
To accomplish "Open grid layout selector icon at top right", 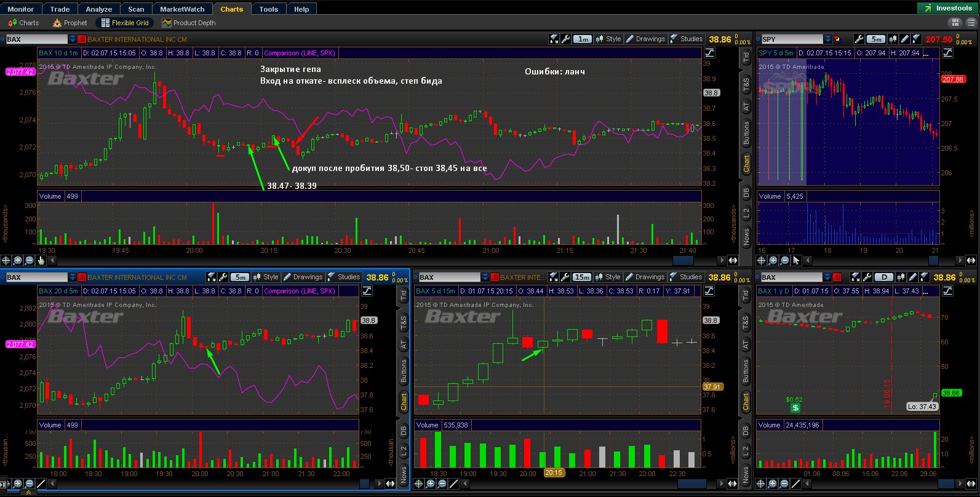I will coord(955,22).
